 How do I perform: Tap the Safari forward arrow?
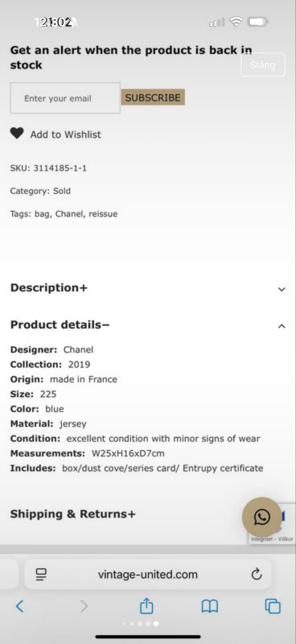84,606
